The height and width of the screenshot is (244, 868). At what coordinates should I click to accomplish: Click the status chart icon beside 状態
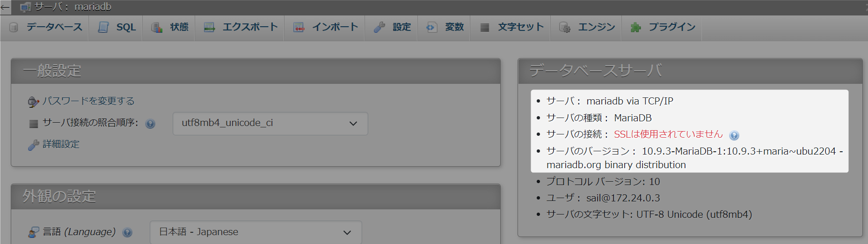point(157,27)
